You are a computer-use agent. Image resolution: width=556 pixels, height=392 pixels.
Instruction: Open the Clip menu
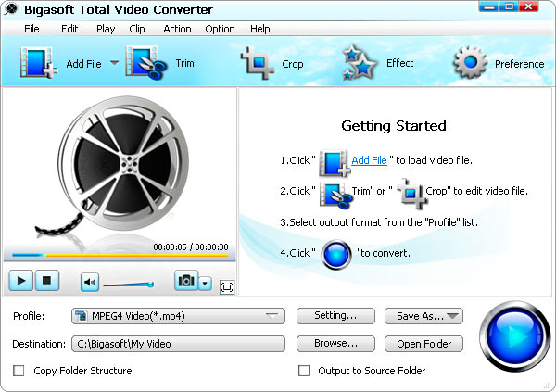[x=137, y=29]
